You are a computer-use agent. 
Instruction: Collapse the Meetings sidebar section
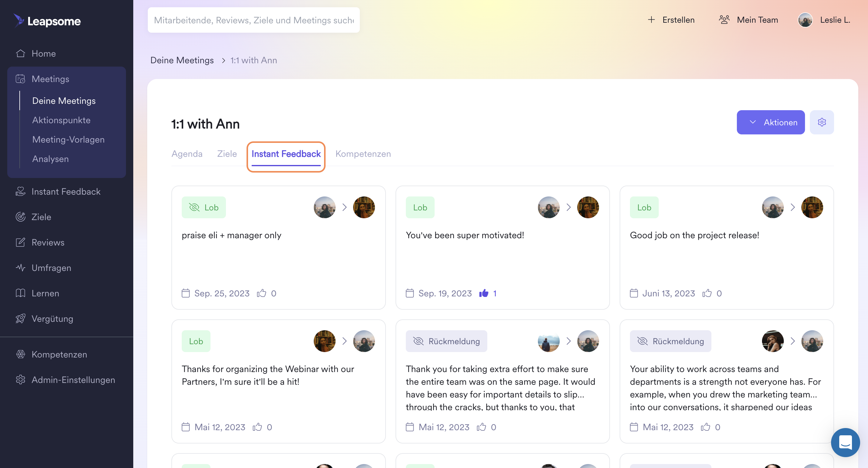51,79
